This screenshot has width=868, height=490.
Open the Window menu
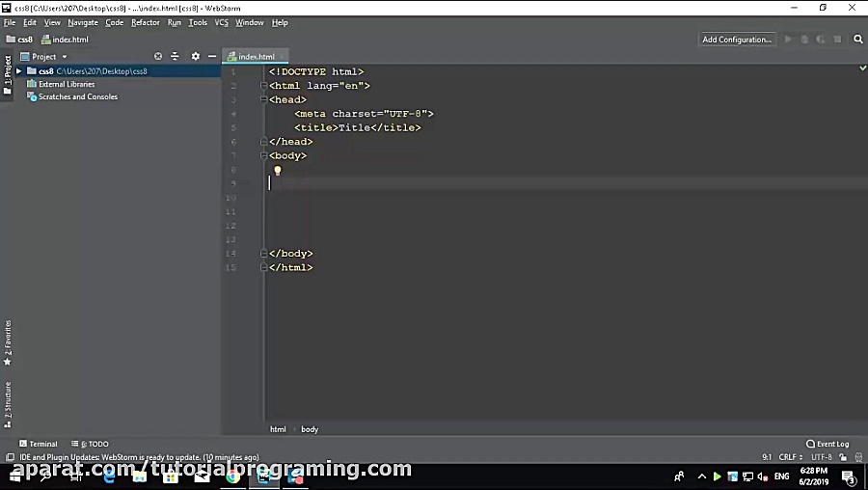(x=249, y=23)
